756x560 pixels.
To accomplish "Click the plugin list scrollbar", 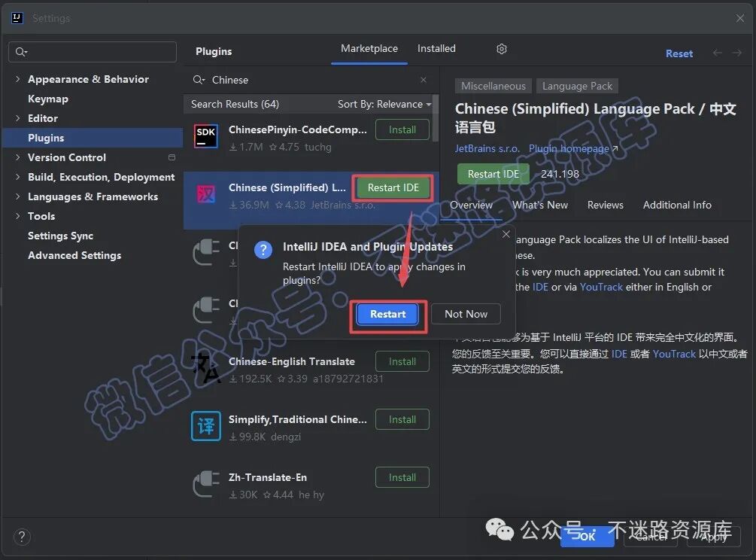I will [436, 119].
